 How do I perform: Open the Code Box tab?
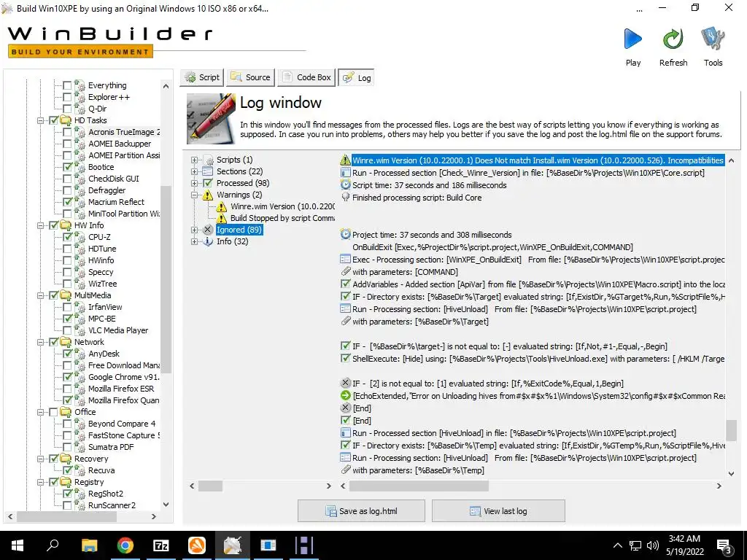coord(306,77)
